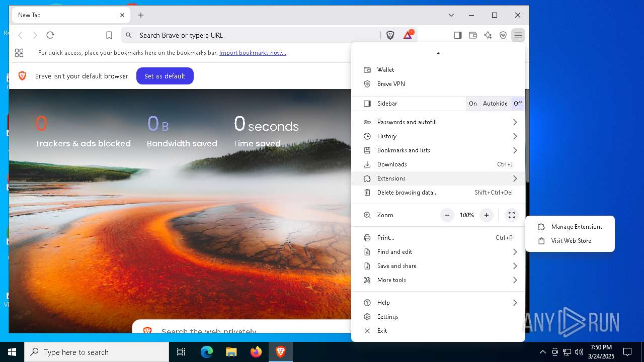
Task: Expand Save and share submenu
Action: 438,266
